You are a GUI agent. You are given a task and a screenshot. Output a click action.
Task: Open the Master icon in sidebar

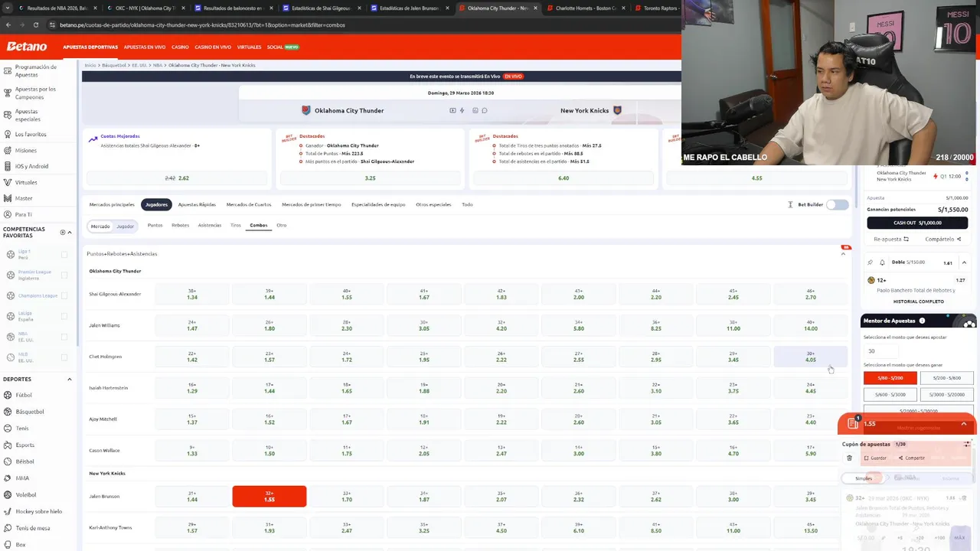point(8,198)
